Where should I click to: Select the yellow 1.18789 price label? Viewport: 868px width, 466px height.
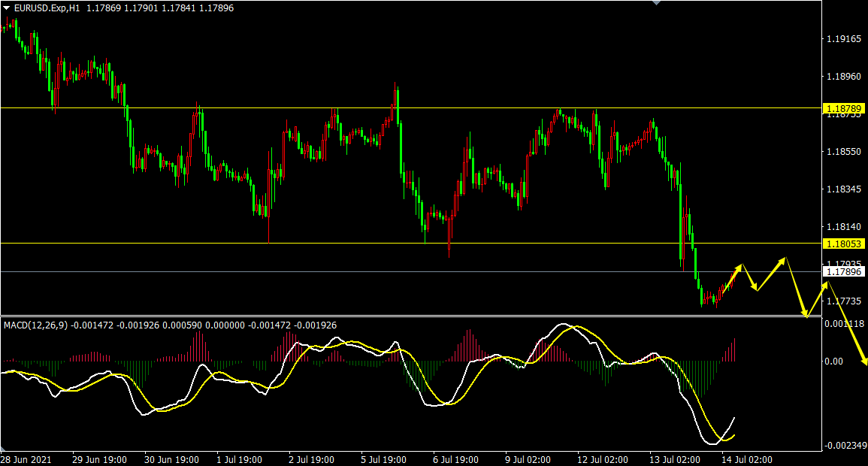pyautogui.click(x=844, y=108)
